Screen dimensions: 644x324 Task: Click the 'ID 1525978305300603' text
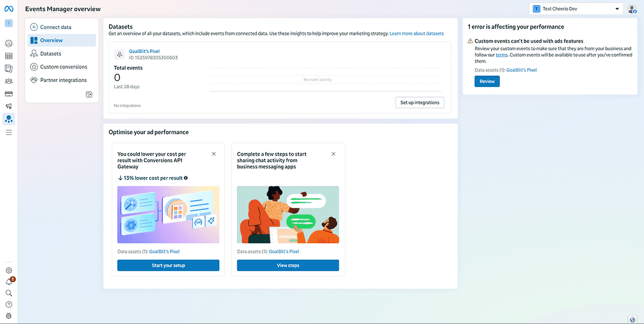[153, 57]
